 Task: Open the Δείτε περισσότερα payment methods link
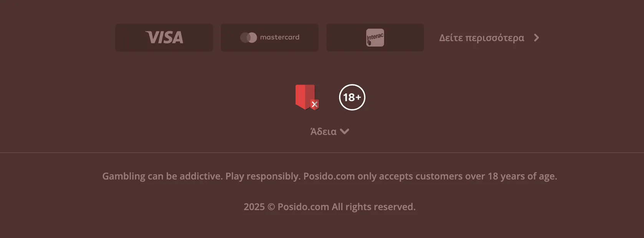pos(489,38)
